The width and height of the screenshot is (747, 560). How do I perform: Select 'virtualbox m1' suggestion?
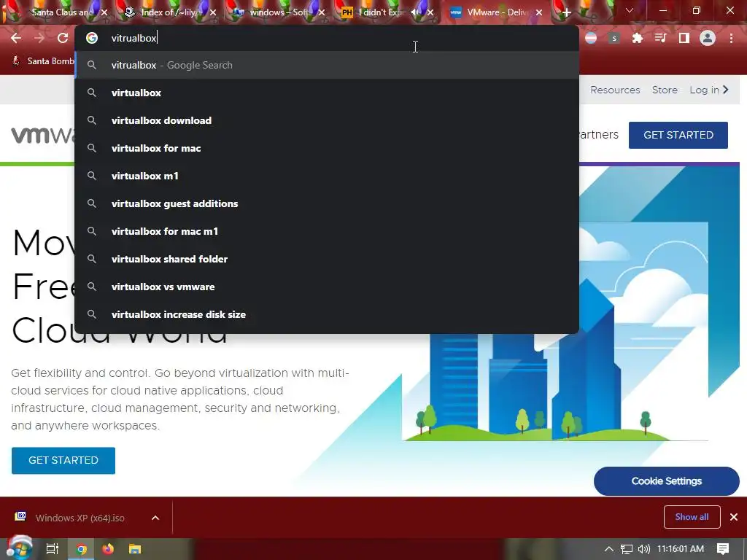[x=327, y=176]
